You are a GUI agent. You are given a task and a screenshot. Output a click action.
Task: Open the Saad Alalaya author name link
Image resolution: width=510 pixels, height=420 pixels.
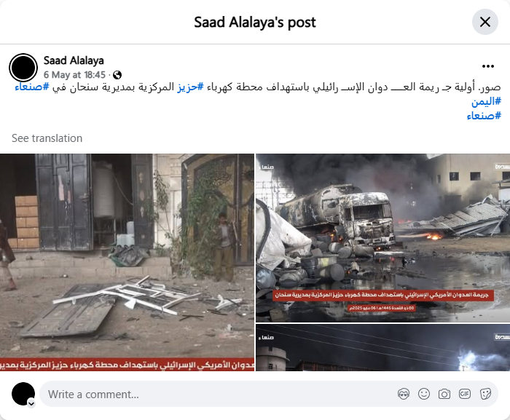click(x=74, y=60)
